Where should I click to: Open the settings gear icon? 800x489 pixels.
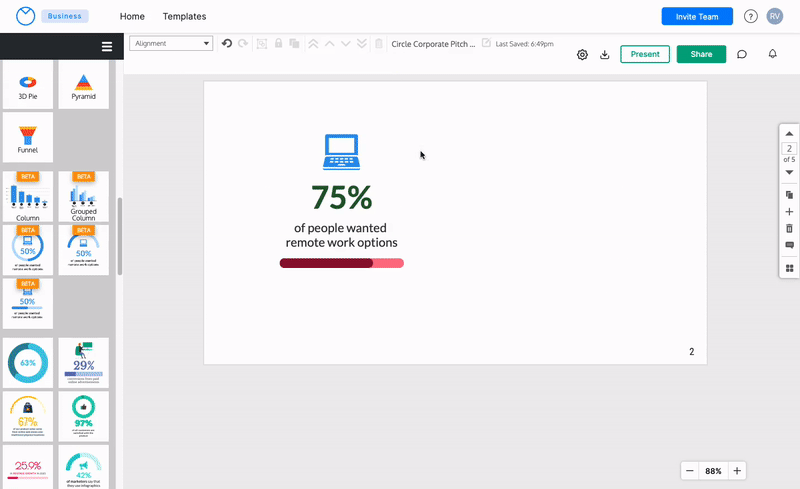click(x=582, y=55)
